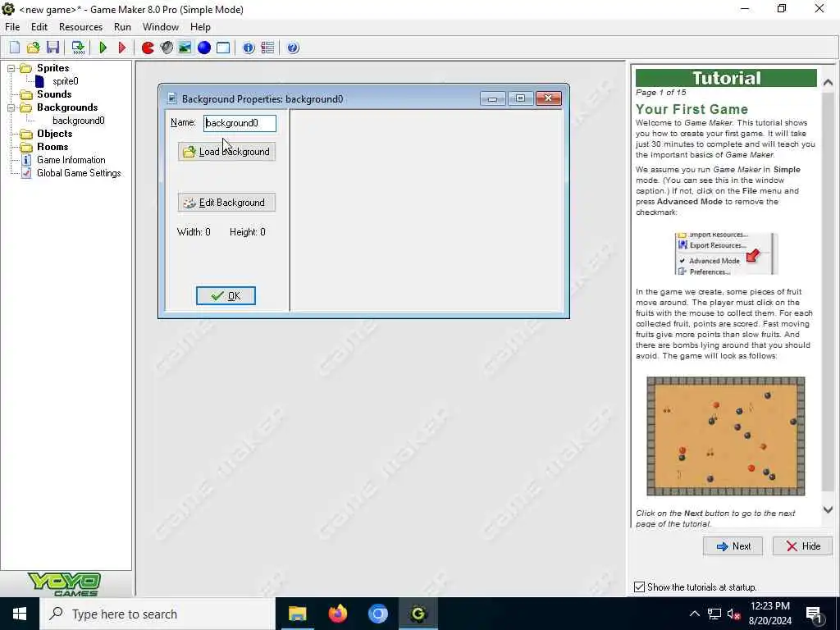Show hidden system tray icons
840x630 pixels.
click(x=694, y=614)
